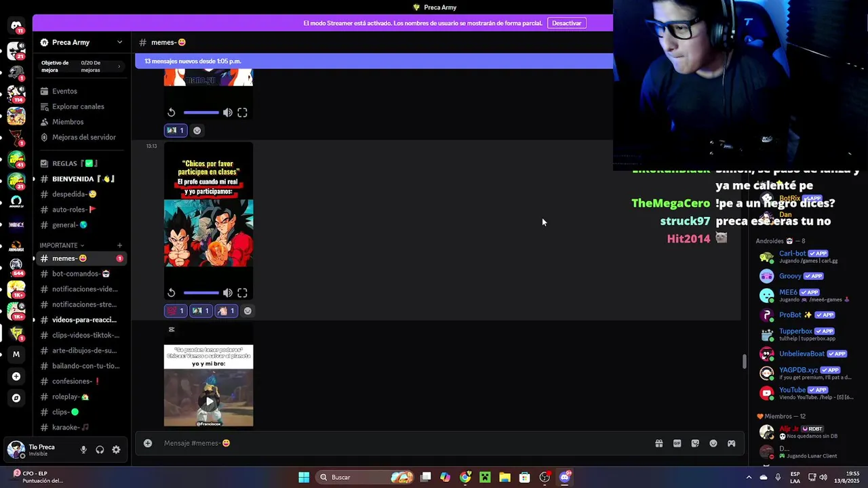Expand Objetivo de mejora boost progress arrow
The image size is (868, 488).
[x=119, y=66]
